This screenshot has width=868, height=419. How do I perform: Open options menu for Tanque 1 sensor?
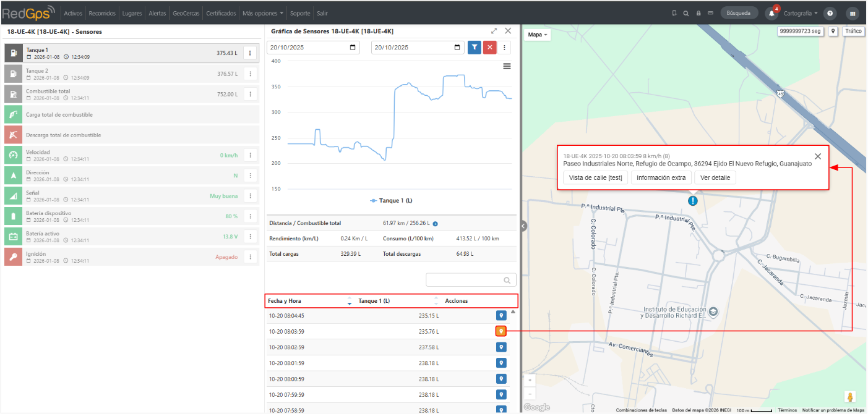pos(250,53)
